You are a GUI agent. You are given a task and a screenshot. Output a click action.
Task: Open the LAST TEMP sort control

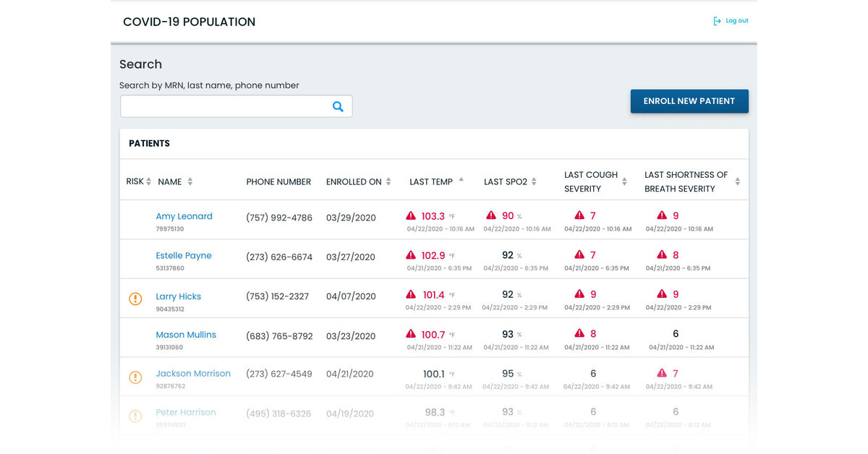(461, 181)
